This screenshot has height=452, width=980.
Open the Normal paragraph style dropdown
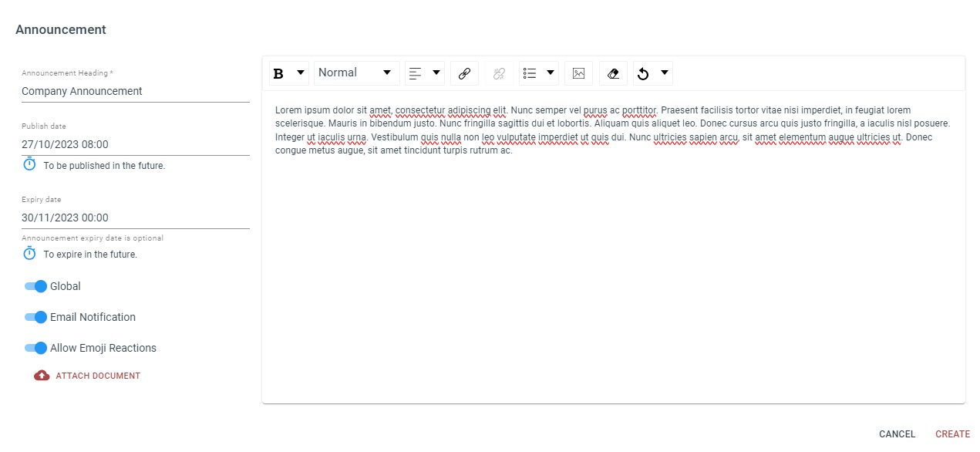356,73
